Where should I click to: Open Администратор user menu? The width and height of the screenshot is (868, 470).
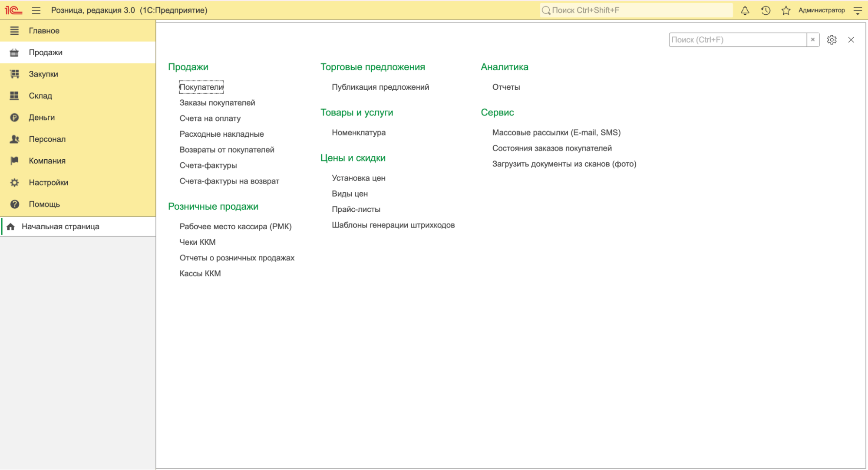click(821, 10)
